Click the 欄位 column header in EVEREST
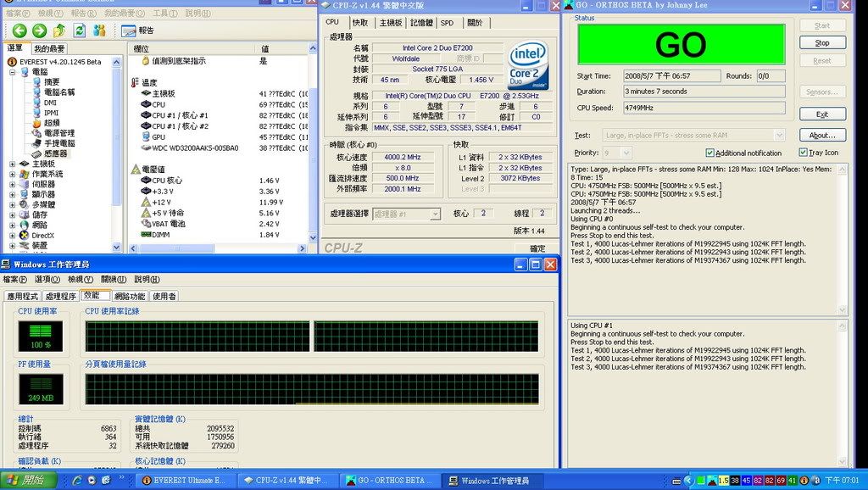 click(x=192, y=48)
